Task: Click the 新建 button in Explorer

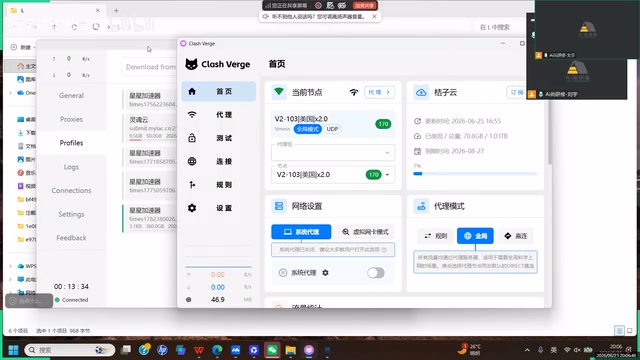Action: (21, 47)
